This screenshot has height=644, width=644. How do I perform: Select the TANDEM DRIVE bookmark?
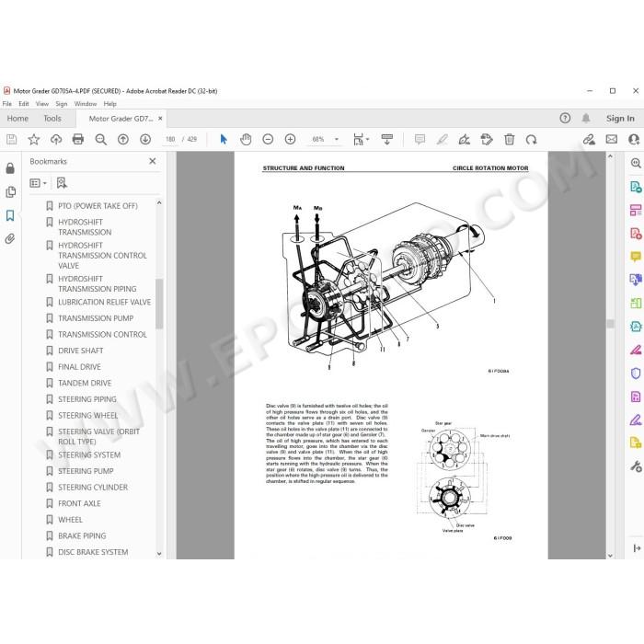pyautogui.click(x=85, y=384)
